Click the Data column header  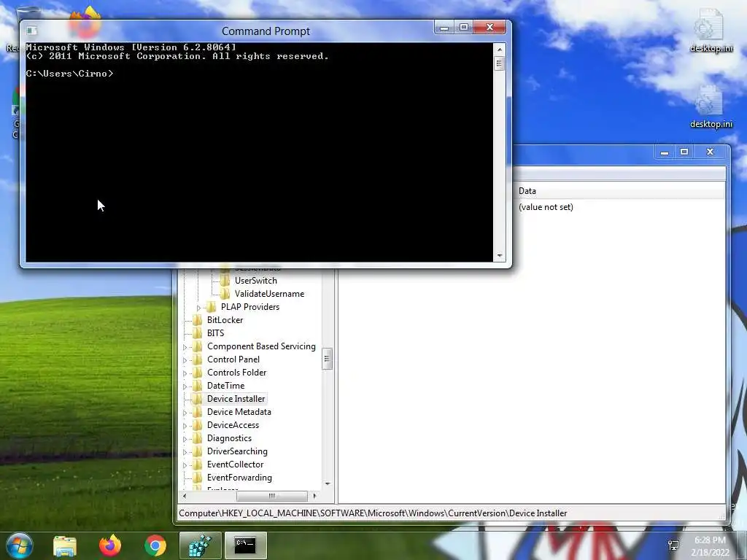pyautogui.click(x=619, y=191)
